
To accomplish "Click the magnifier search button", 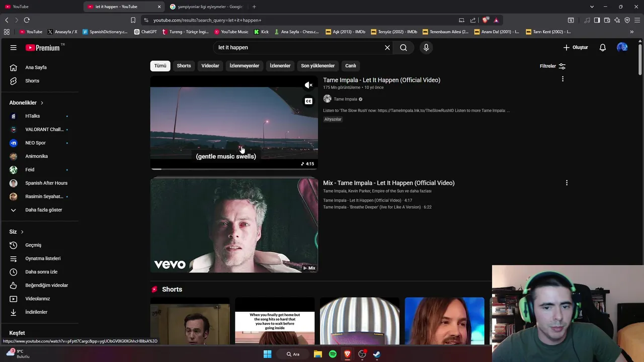I will (x=404, y=47).
